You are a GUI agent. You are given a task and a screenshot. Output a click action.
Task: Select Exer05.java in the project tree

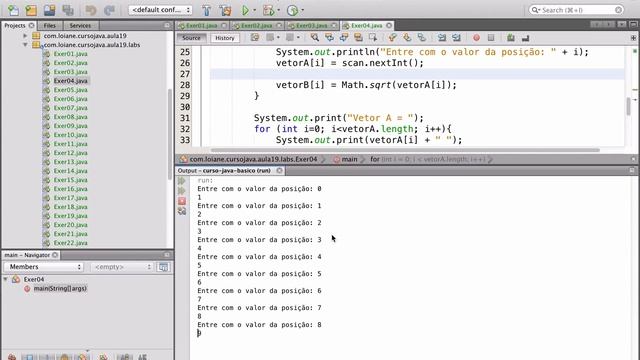point(70,90)
